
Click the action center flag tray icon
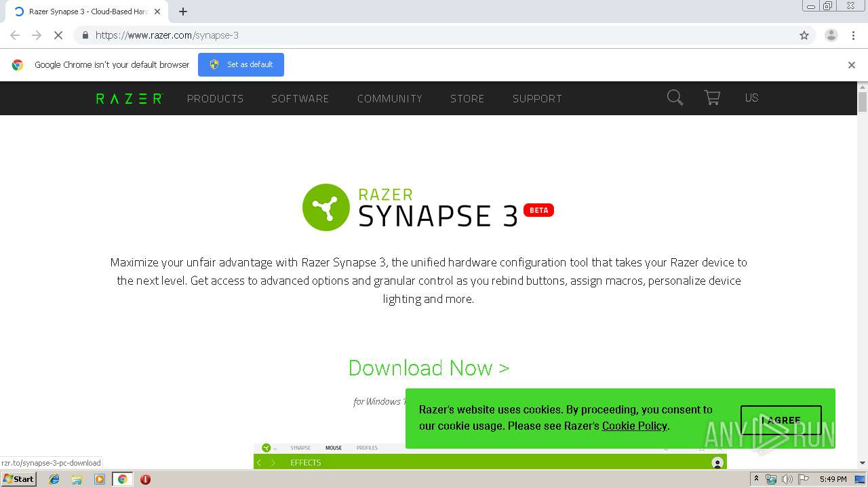[x=804, y=479]
